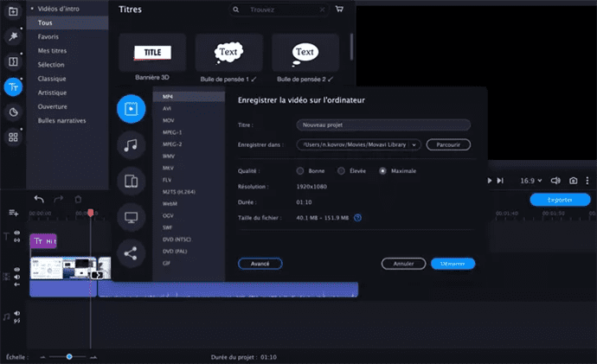The image size is (597, 364).
Task: Click the search magnifier icon
Action: [236, 10]
